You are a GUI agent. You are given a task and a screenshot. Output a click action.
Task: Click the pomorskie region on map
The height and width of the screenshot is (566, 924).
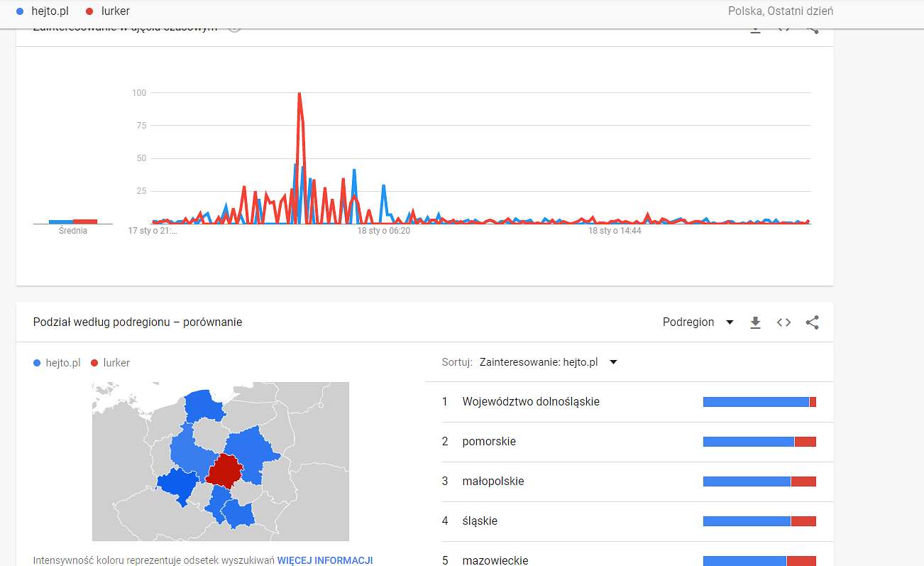(x=204, y=407)
